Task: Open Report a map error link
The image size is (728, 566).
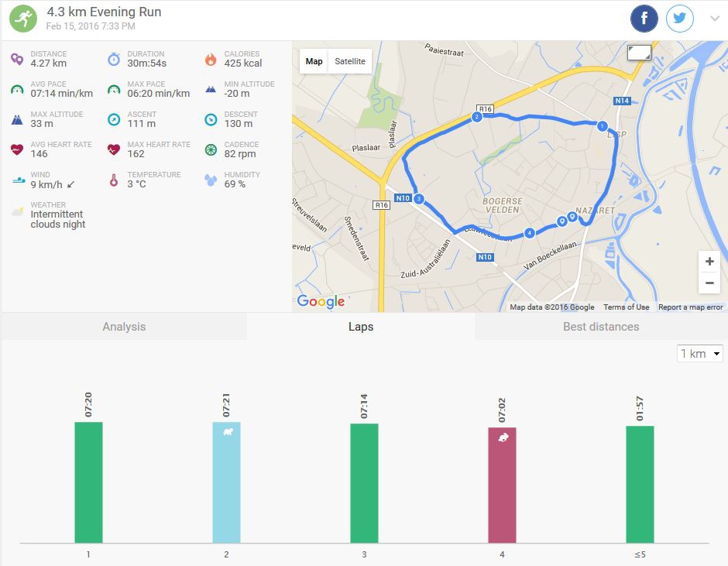Action: (690, 307)
